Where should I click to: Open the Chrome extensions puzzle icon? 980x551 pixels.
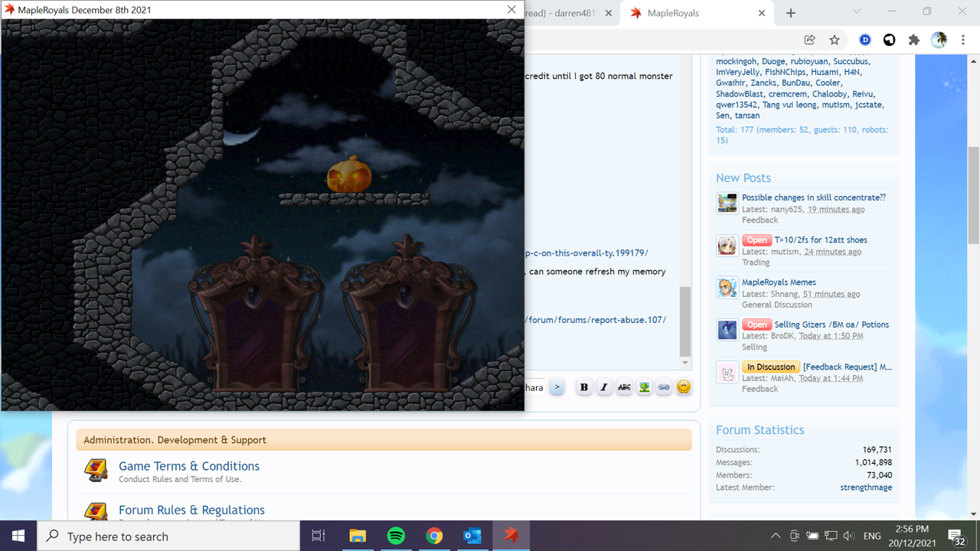(x=913, y=40)
